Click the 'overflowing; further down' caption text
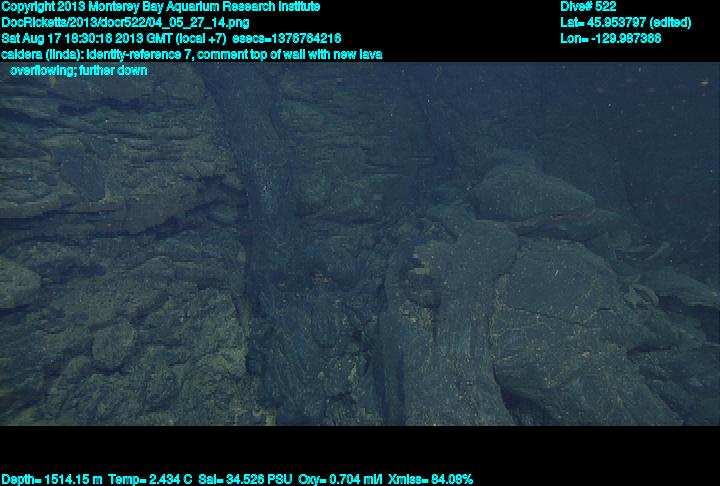Screen dimensions: 720x486 click(79, 71)
